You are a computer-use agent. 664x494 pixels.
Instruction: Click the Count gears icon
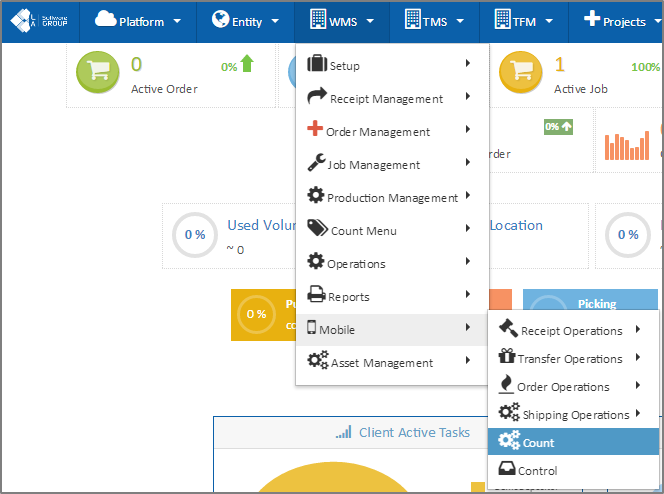click(x=509, y=439)
